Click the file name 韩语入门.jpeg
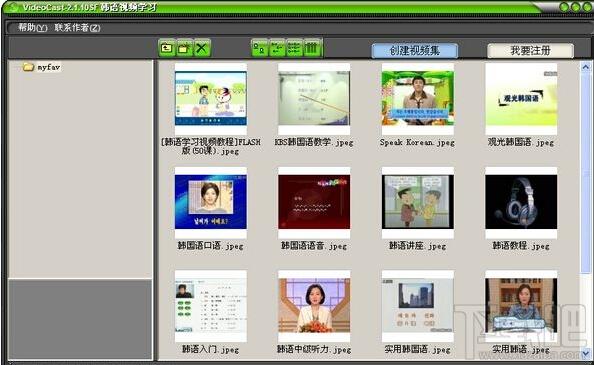 (211, 349)
